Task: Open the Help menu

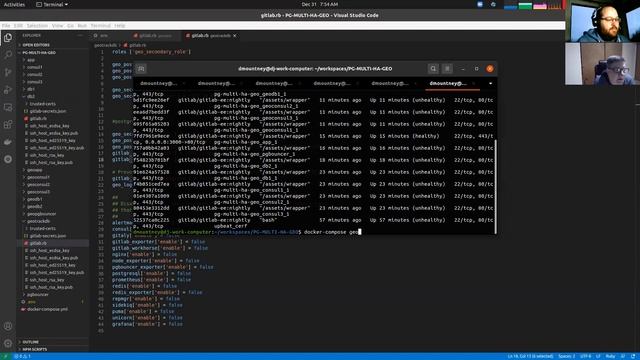Action: pos(120,25)
